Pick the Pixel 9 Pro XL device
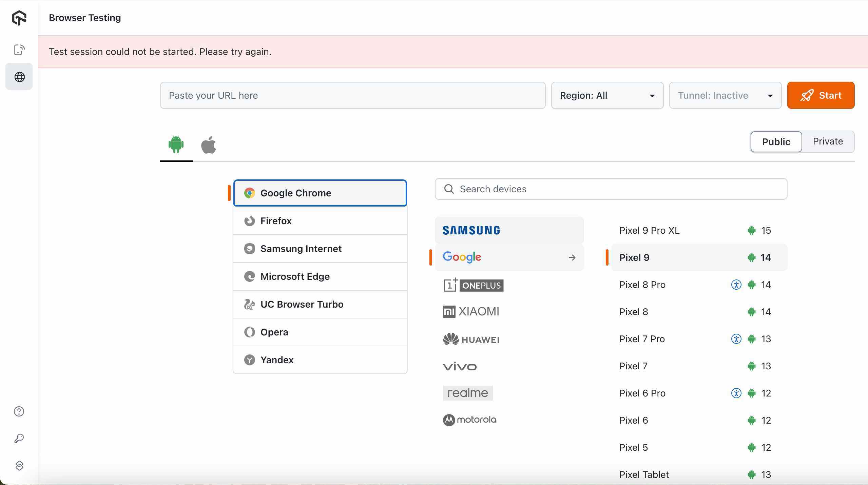This screenshot has height=485, width=868. (649, 230)
